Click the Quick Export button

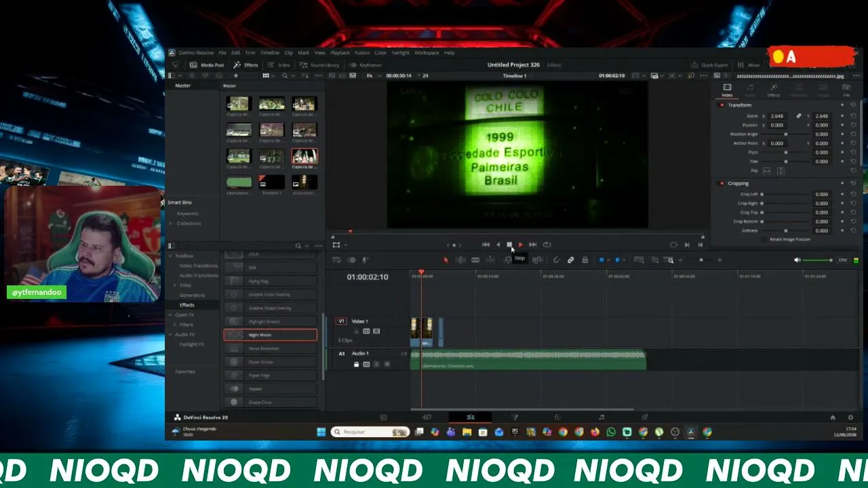click(709, 65)
